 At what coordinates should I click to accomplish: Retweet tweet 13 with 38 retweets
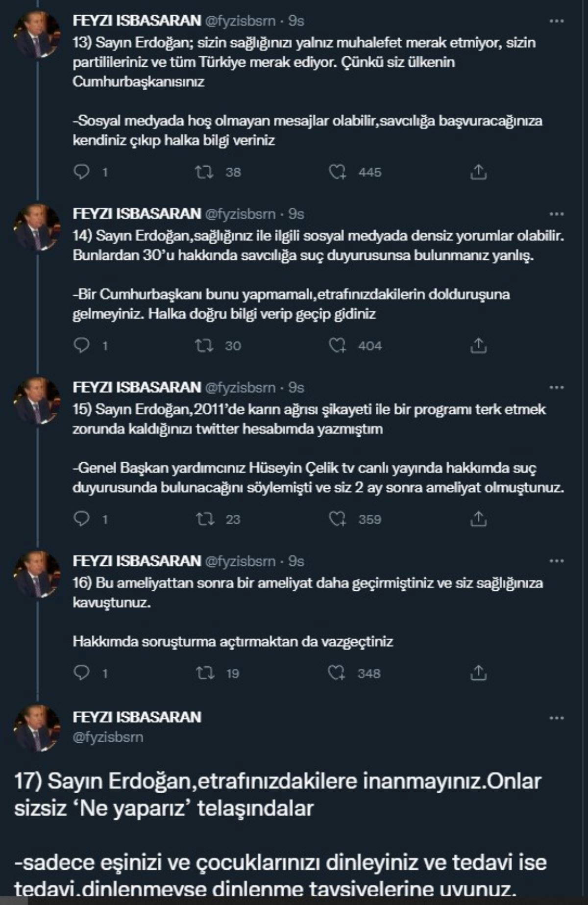(x=204, y=172)
